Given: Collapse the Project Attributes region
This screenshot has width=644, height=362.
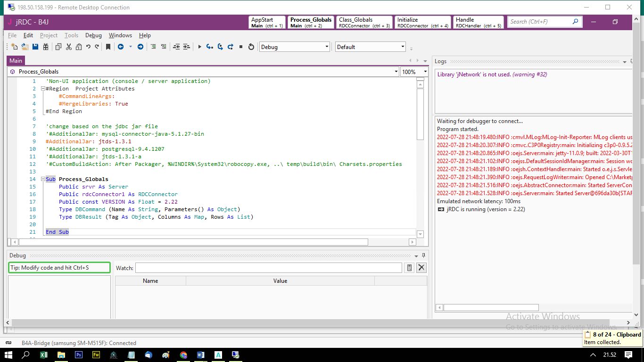Looking at the screenshot, I should tap(42, 89).
